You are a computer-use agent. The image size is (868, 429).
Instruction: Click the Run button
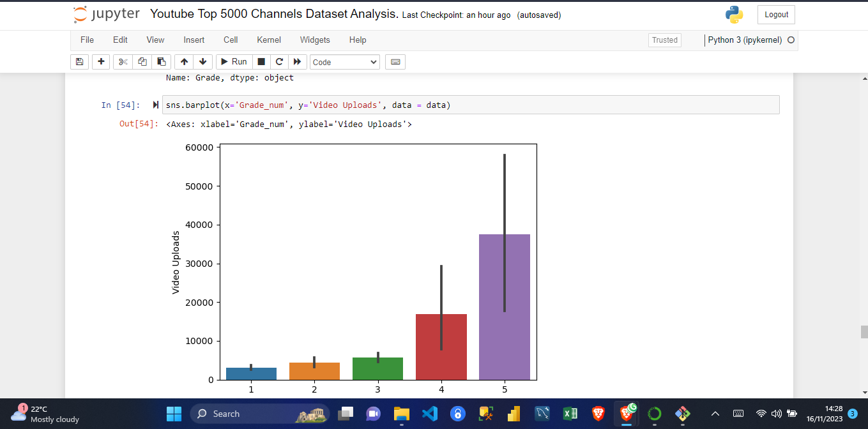pyautogui.click(x=234, y=62)
